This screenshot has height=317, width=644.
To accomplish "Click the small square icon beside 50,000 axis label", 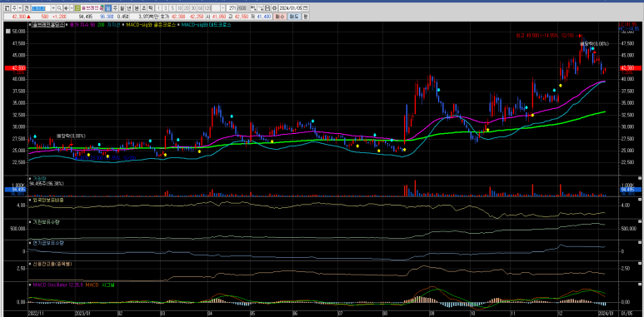I will point(7,31).
